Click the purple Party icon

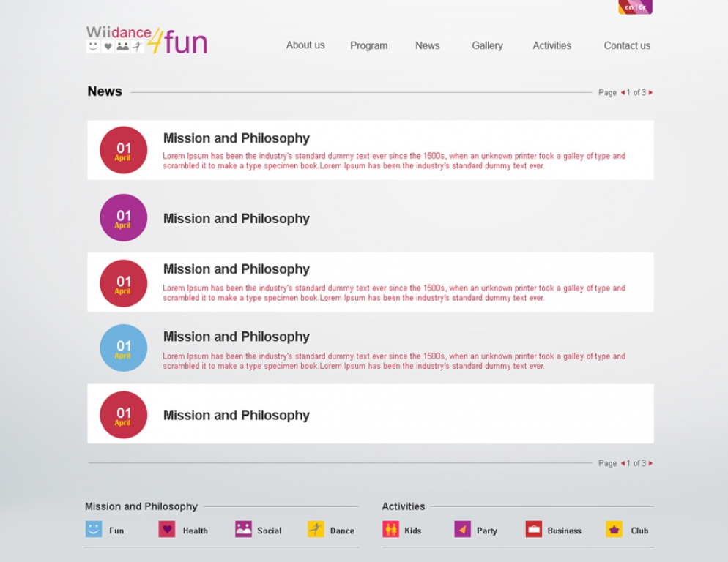pyautogui.click(x=462, y=529)
